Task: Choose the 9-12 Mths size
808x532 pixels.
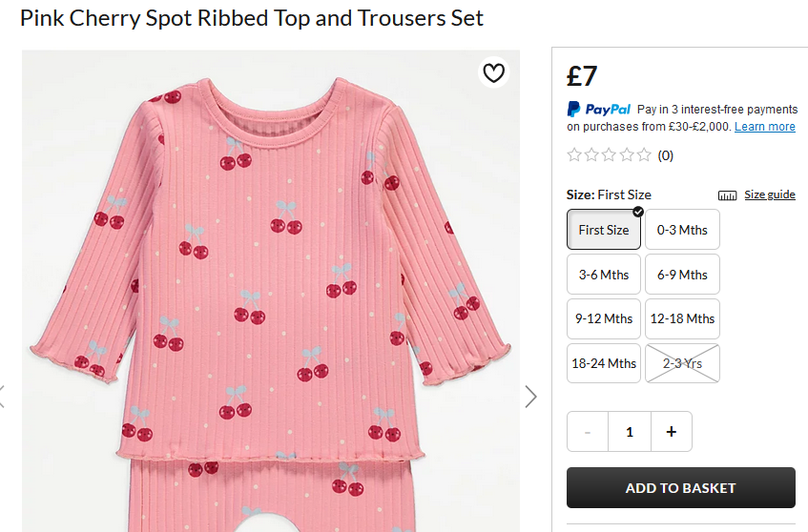Action: tap(604, 318)
